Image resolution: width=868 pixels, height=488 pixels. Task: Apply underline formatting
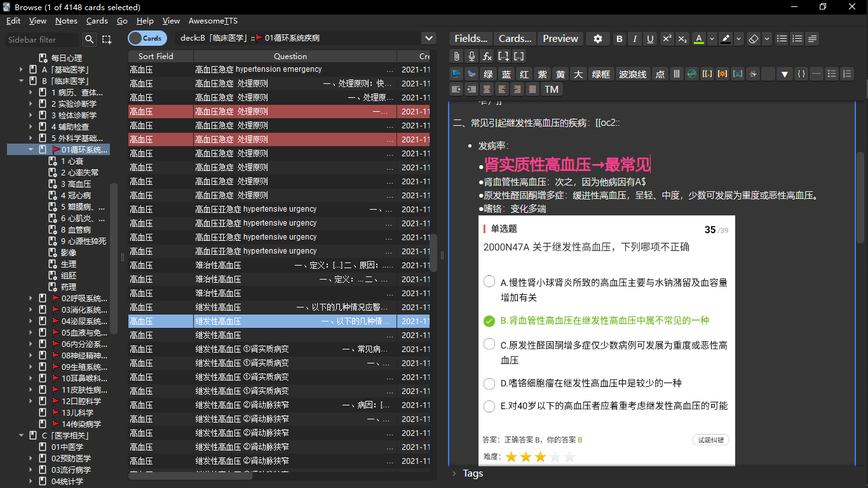click(x=650, y=39)
